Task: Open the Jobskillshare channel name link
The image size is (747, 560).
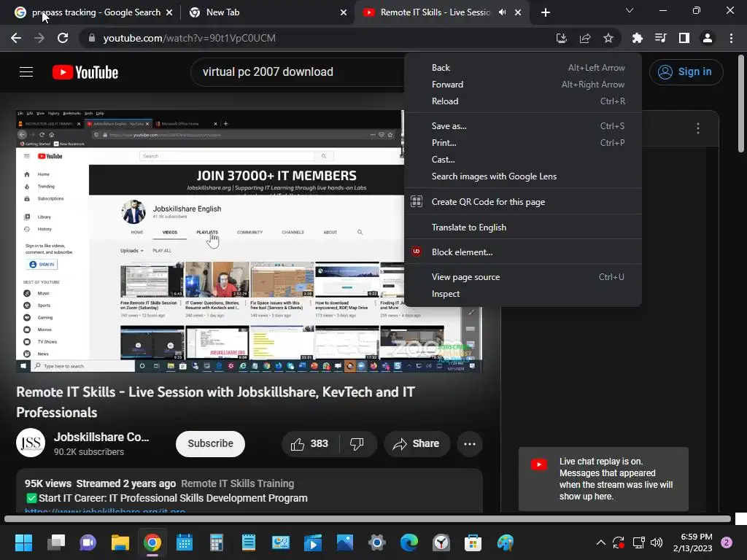Action: (101, 437)
